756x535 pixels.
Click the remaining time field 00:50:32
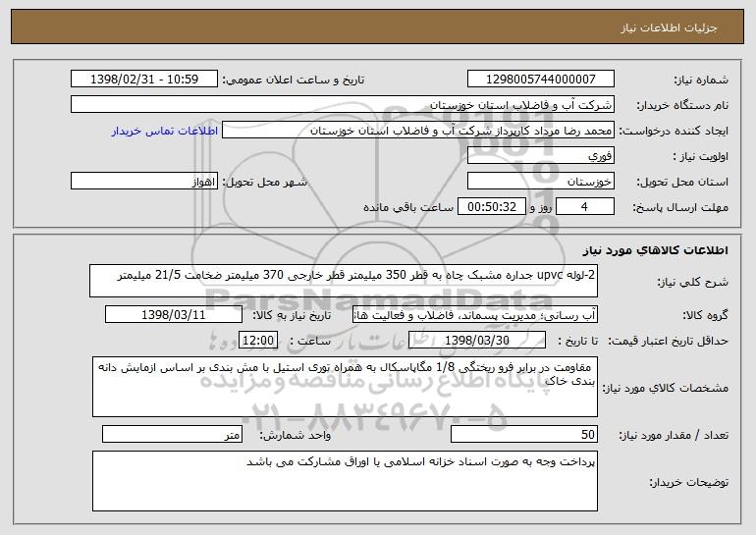491,207
